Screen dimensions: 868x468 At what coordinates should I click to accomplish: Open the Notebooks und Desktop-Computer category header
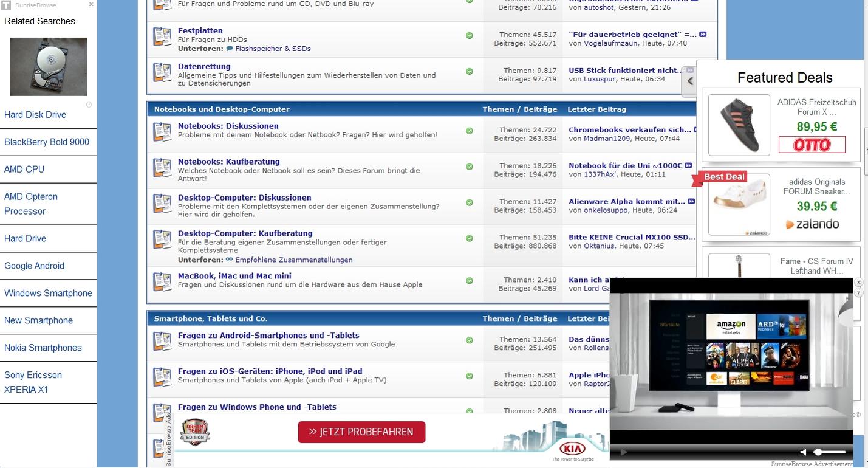click(222, 109)
